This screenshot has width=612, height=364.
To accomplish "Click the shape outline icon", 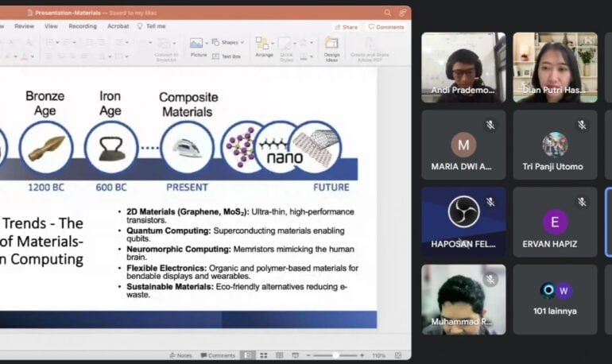I will pyautogui.click(x=304, y=57).
